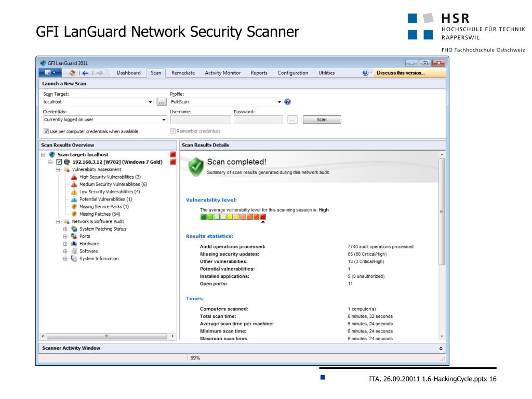This screenshot has height=399, width=532.
Task: Click the Software icon
Action: (x=74, y=251)
